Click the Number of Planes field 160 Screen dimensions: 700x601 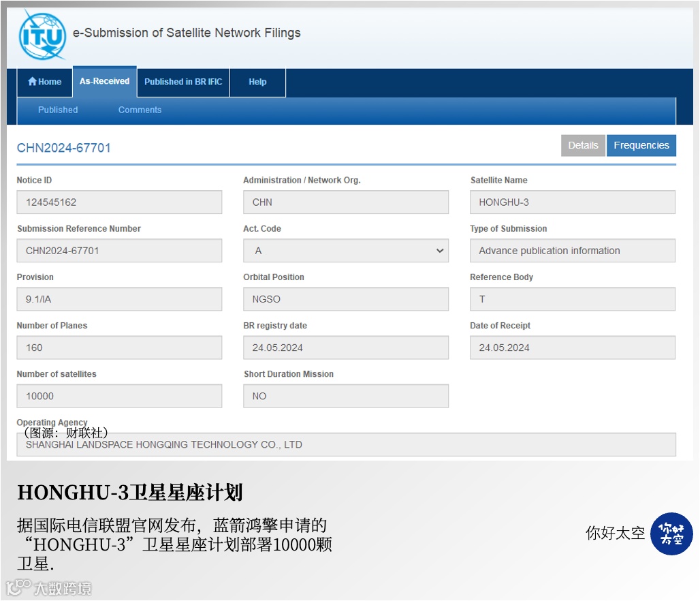tap(119, 348)
